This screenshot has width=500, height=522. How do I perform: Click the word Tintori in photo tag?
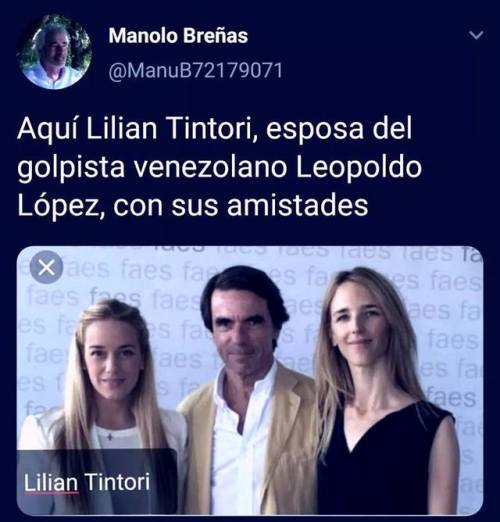(117, 482)
